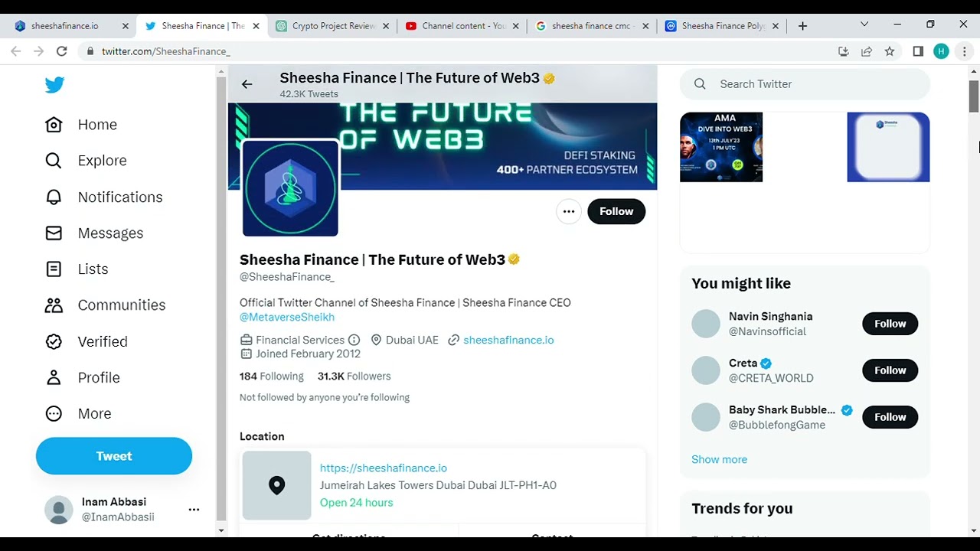The height and width of the screenshot is (551, 980).
Task: Follow Navin Singhania
Action: click(x=890, y=324)
